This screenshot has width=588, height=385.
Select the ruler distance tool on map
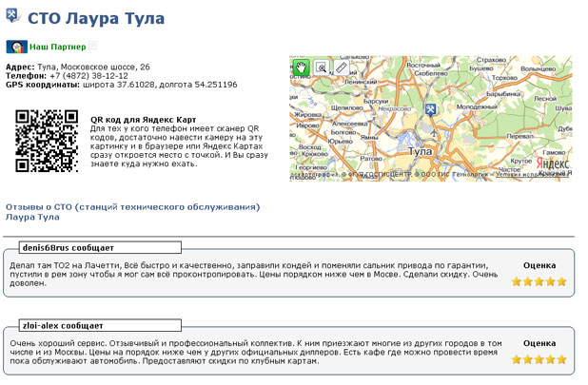tap(342, 67)
